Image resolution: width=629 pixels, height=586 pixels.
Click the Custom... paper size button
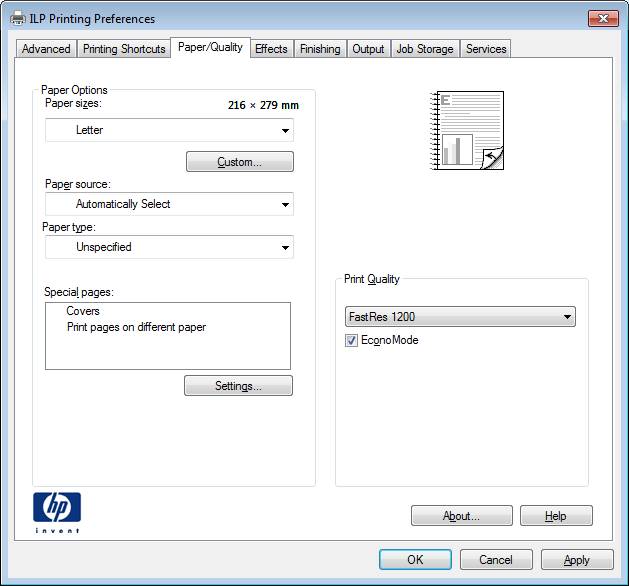click(x=239, y=162)
